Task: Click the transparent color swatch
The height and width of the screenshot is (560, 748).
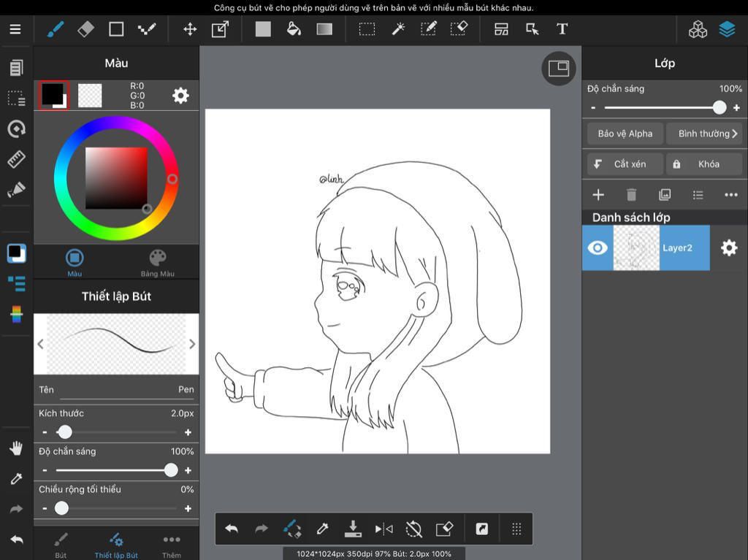Action: pyautogui.click(x=90, y=96)
